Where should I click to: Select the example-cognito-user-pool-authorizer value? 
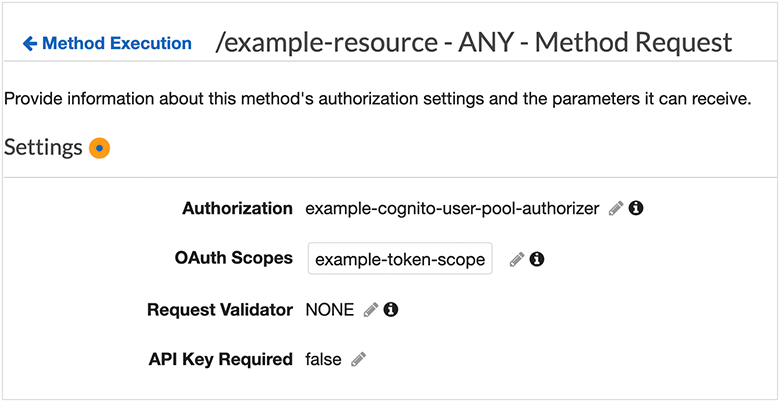452,209
